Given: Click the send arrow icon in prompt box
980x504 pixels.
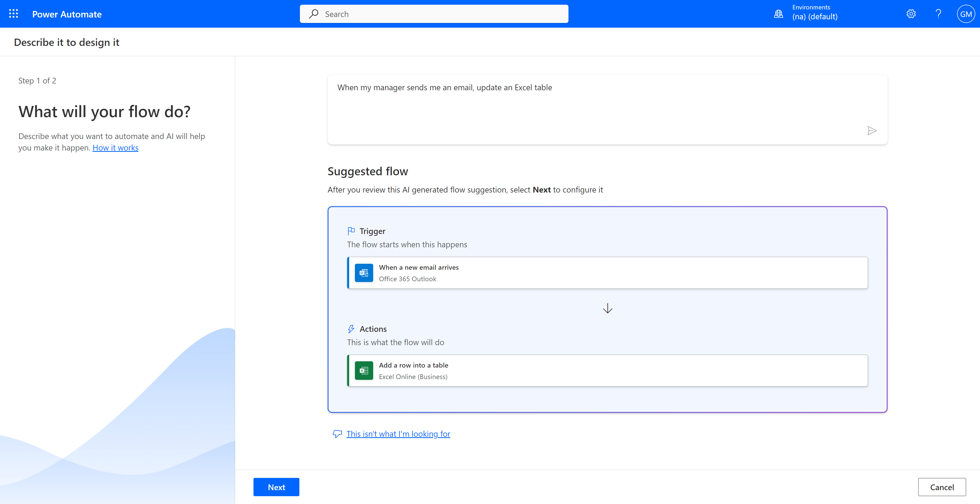Looking at the screenshot, I should 872,131.
